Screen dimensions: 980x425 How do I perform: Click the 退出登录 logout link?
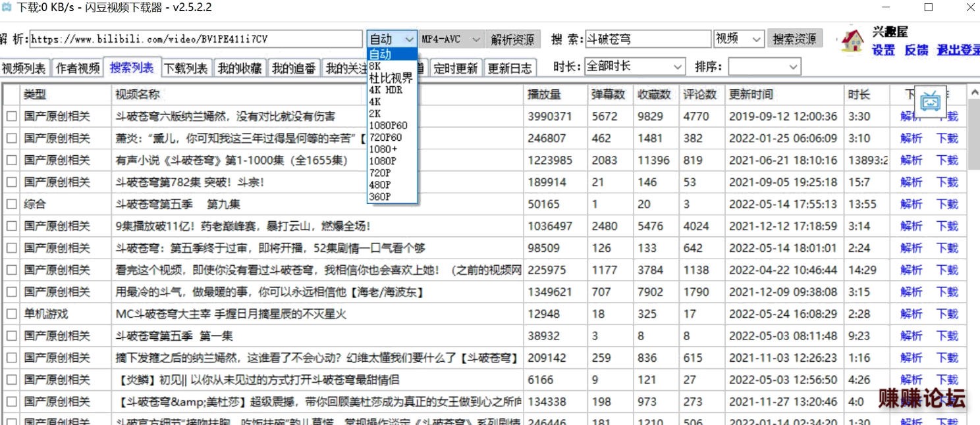point(958,51)
